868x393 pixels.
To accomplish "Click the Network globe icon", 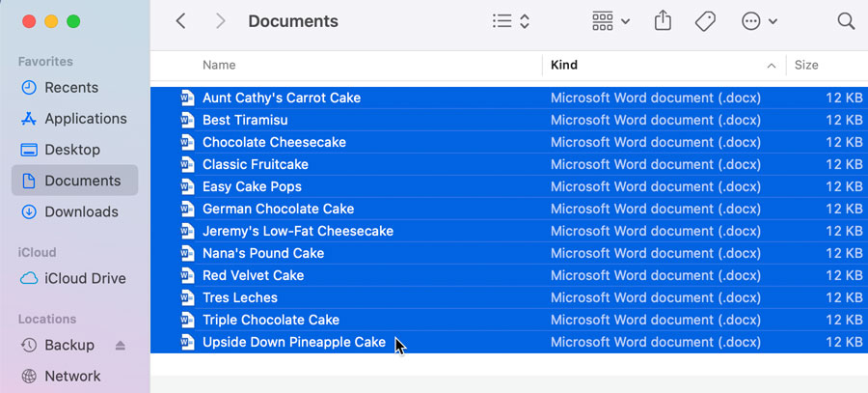I will [28, 377].
